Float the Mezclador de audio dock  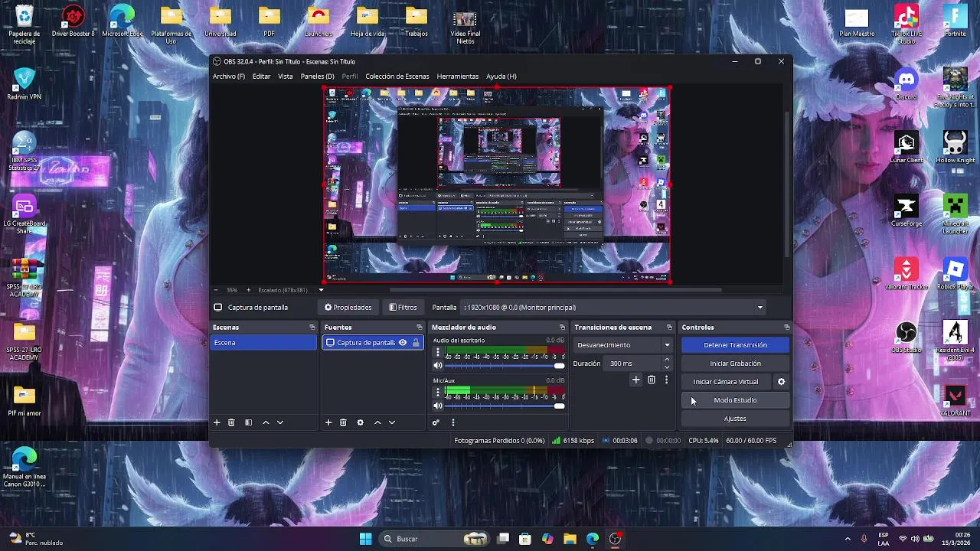point(562,328)
